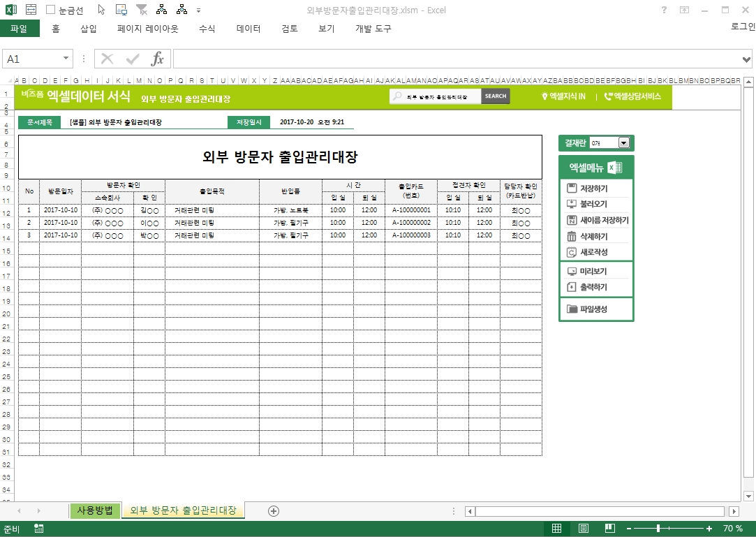Screen dimensions: 756x537
Task: Open the 수식 ribbon tab
Action: (207, 29)
